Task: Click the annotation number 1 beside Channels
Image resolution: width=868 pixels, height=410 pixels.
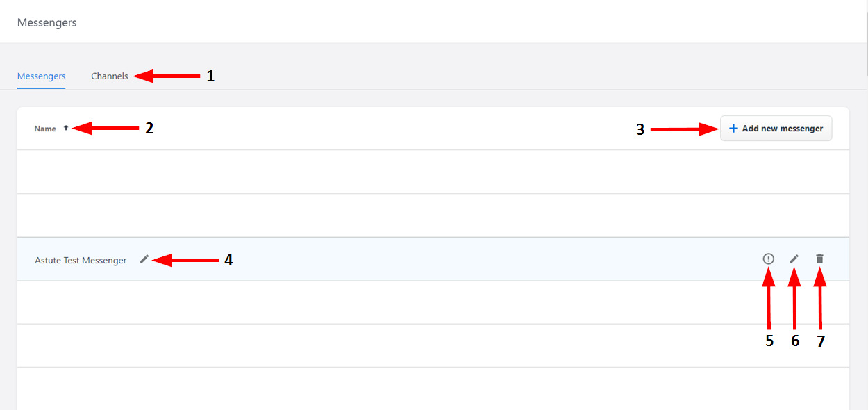Action: 210,76
